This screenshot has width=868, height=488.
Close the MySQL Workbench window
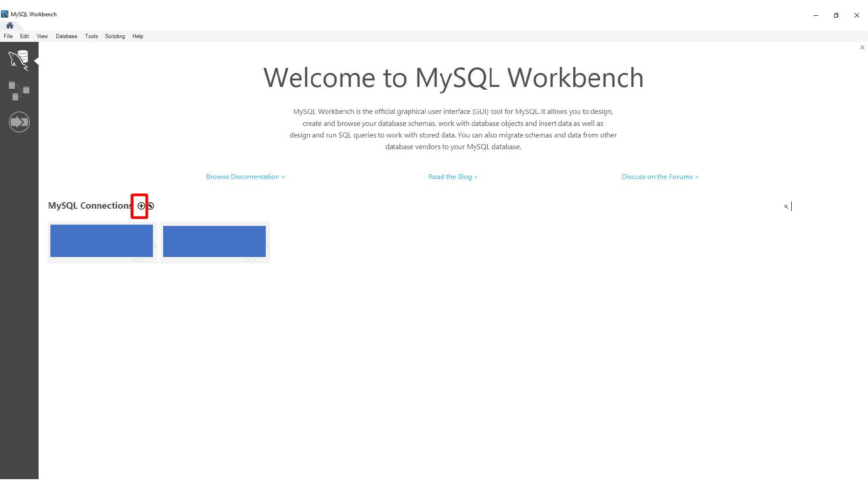point(857,15)
